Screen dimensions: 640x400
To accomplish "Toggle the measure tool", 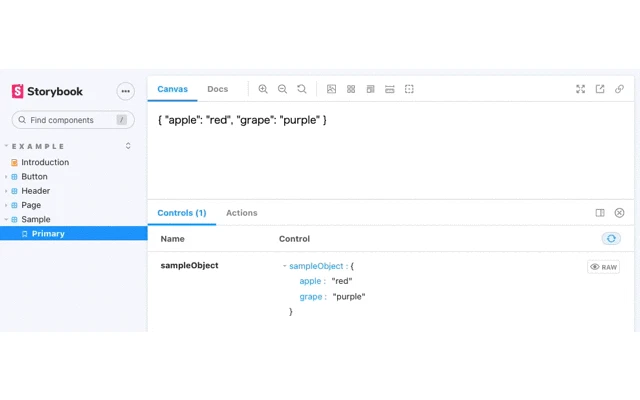I will tap(390, 89).
